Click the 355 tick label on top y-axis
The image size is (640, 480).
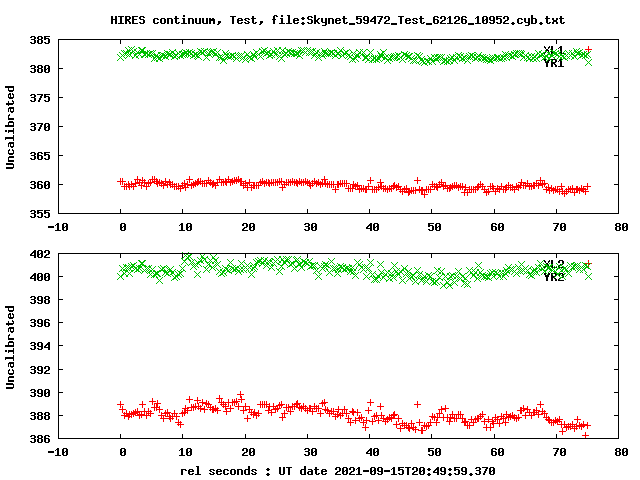(40, 214)
